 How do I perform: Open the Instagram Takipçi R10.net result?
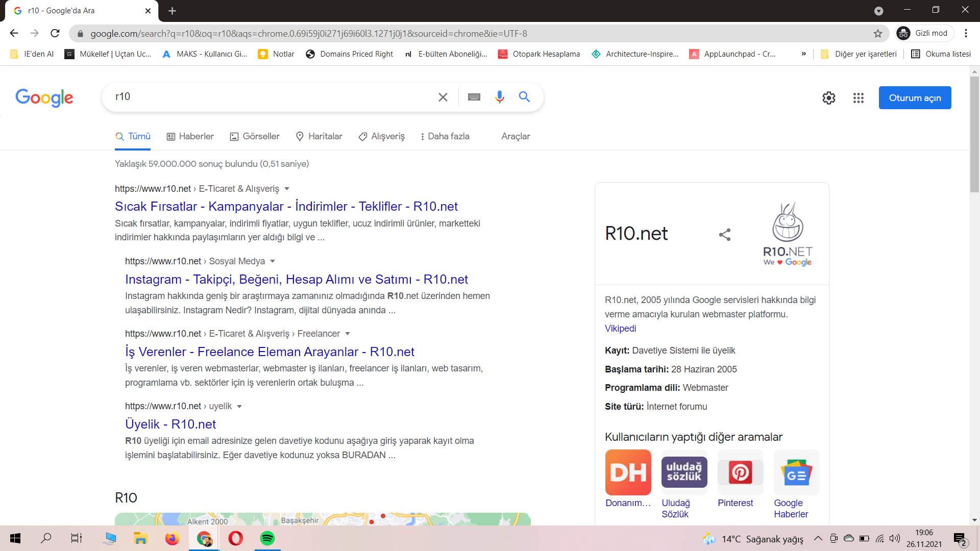click(297, 280)
